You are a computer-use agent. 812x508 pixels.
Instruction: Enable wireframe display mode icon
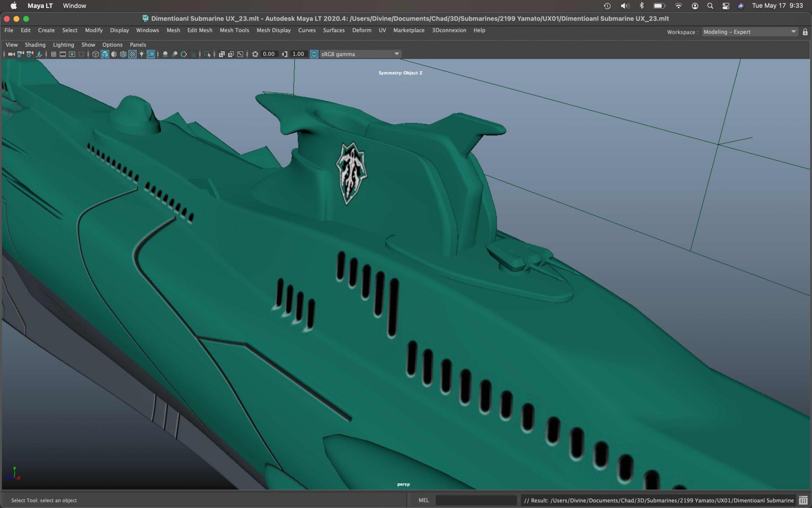96,54
